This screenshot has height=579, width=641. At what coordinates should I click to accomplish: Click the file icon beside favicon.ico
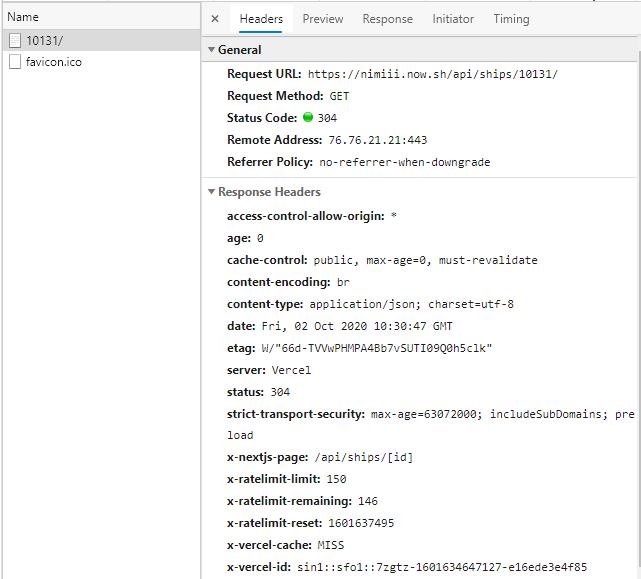pyautogui.click(x=15, y=62)
